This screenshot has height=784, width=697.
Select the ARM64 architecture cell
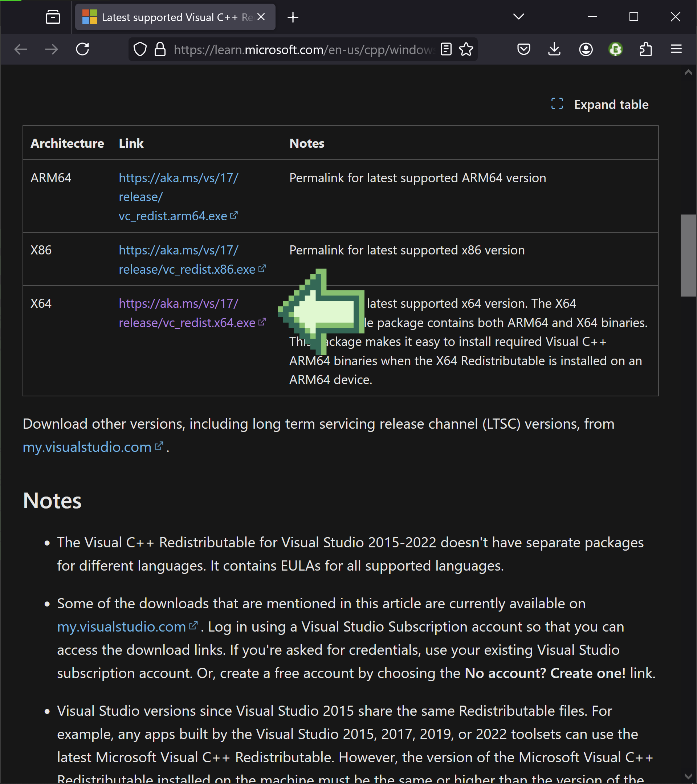tap(51, 178)
